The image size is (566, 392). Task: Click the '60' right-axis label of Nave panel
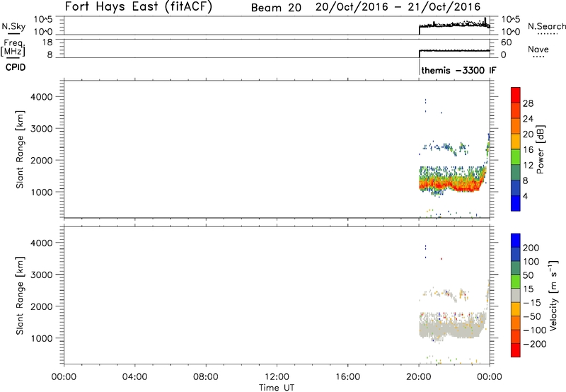click(x=507, y=42)
